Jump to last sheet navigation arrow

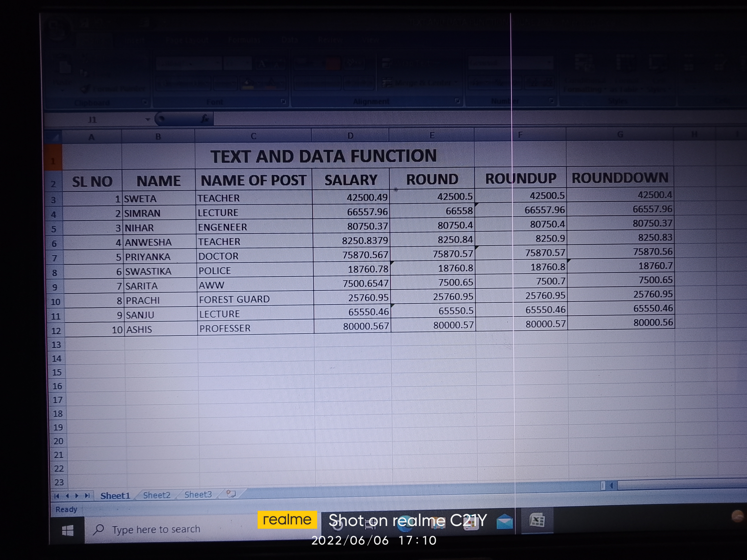tap(87, 496)
